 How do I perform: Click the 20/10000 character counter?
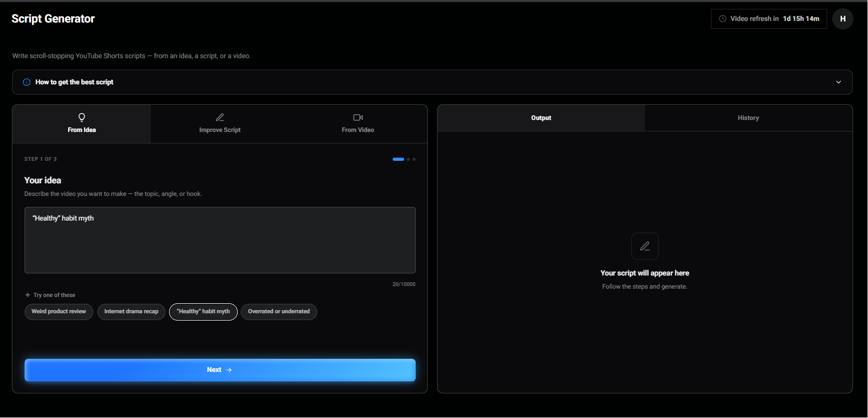[x=404, y=284]
